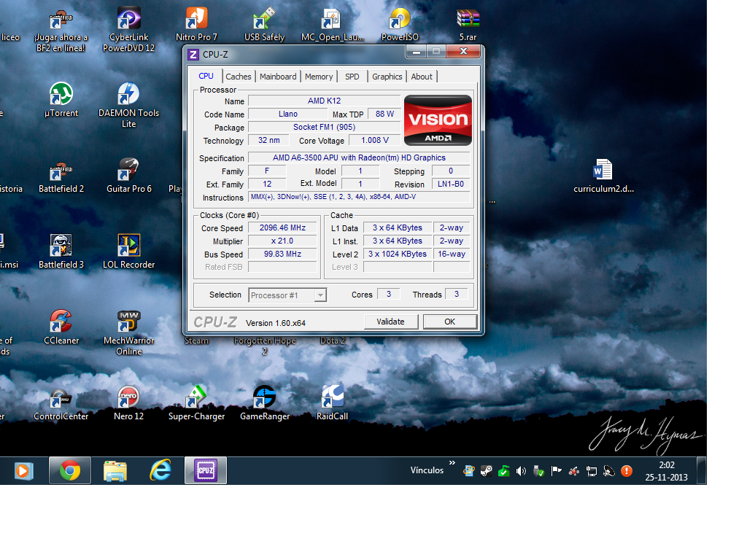Click the Core Speed value 2096.46 MHz

point(282,227)
